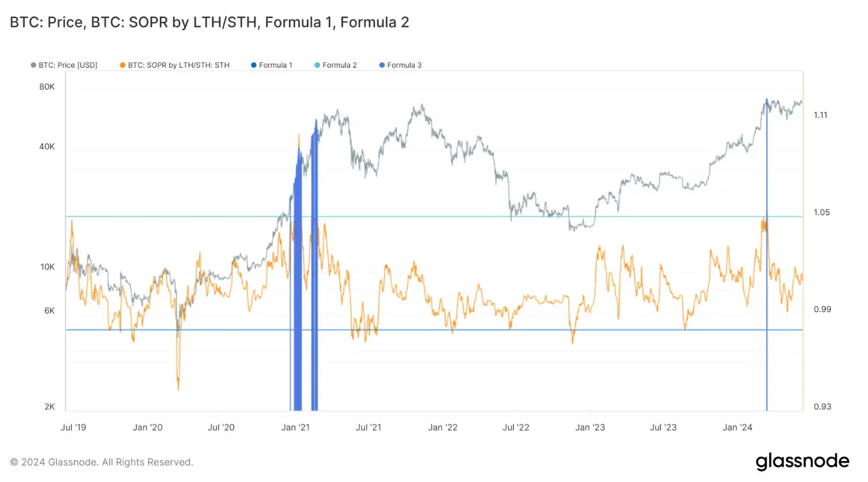Toggle the Formula 2 legend label
The image size is (868, 482).
[339, 65]
